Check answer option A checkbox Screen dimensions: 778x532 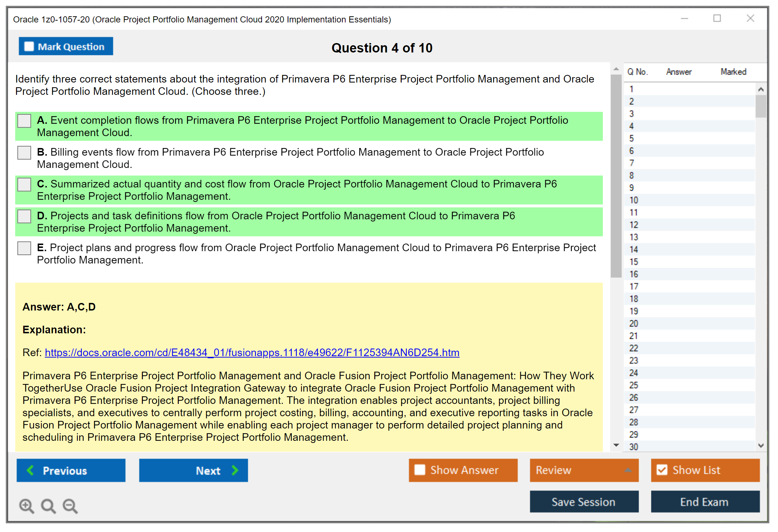[24, 121]
